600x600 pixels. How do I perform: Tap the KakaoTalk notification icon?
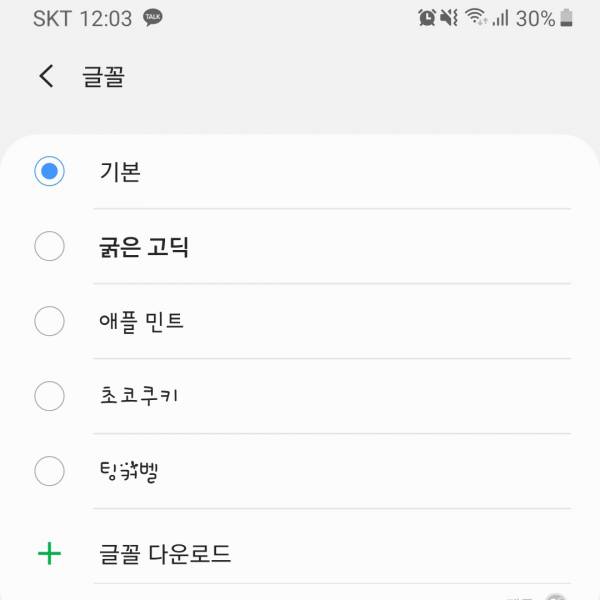[x=153, y=18]
